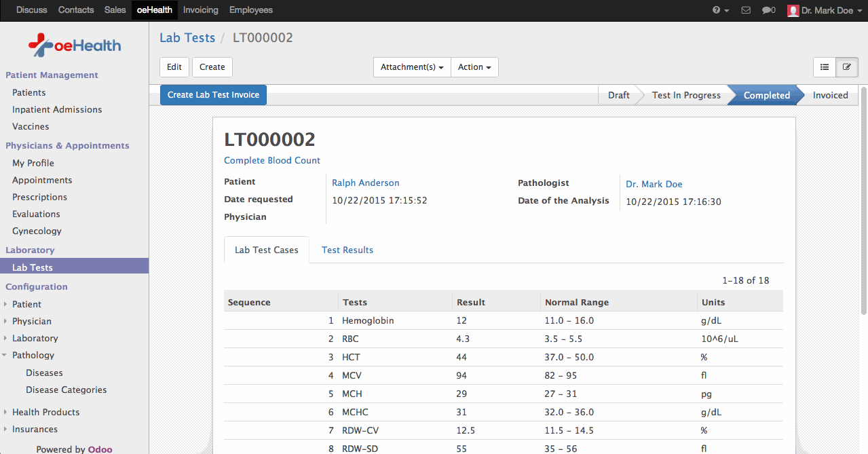Open Complete Blood Count link
868x454 pixels.
pos(272,161)
